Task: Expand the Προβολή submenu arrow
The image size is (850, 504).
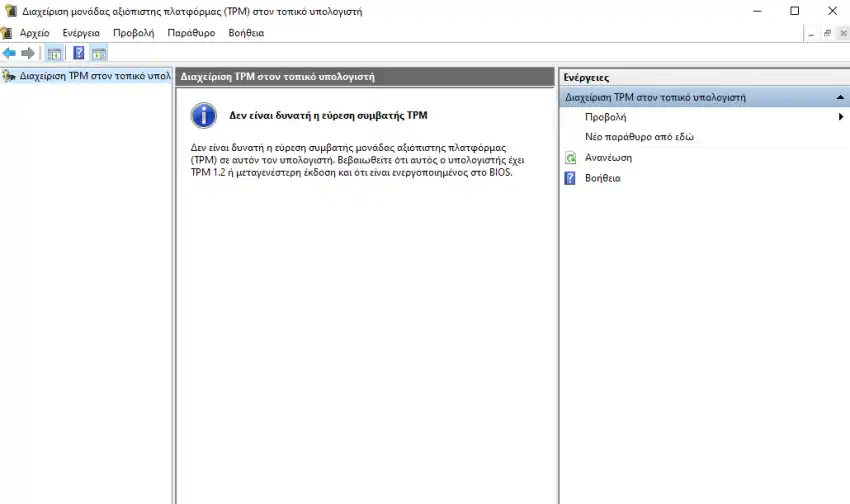Action: tap(841, 117)
